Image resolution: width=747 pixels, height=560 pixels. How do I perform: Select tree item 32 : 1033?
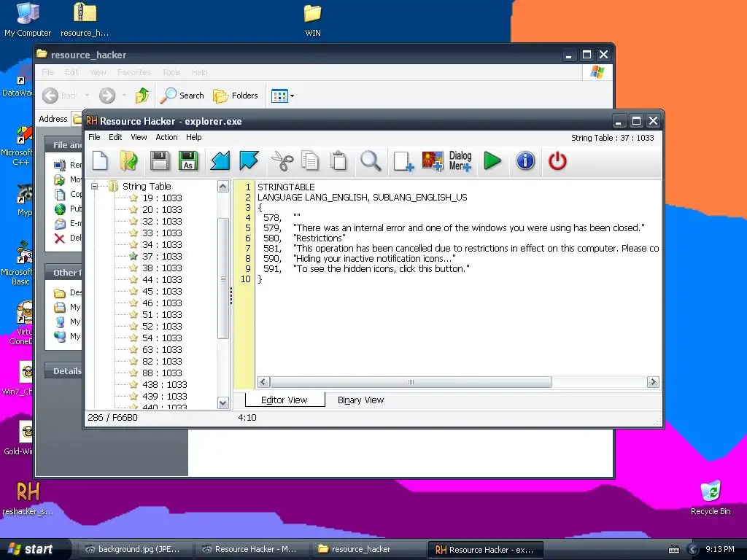pos(162,222)
